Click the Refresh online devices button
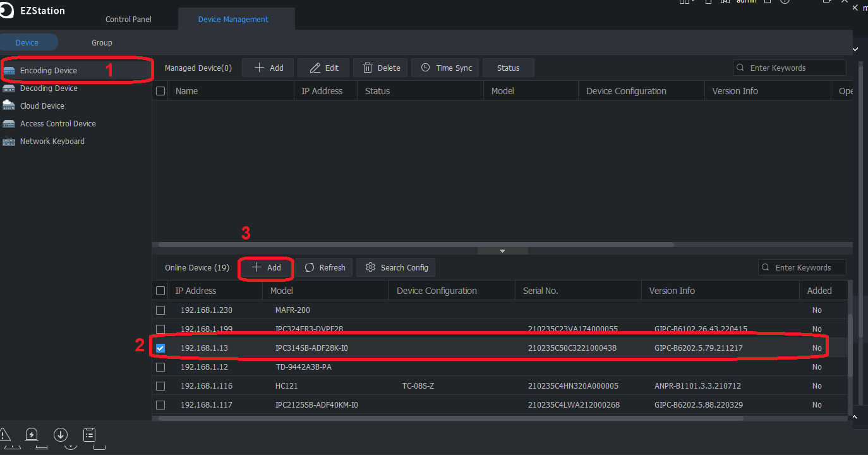 click(325, 267)
